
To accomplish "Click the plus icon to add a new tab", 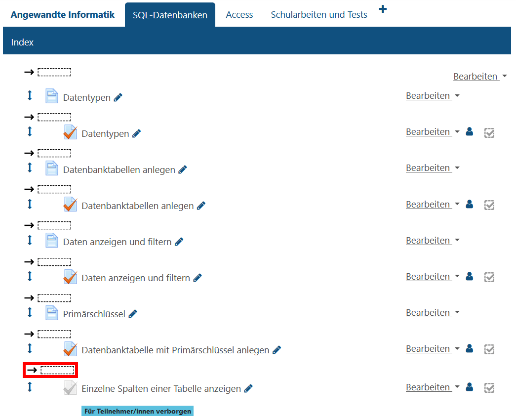I will (x=383, y=9).
